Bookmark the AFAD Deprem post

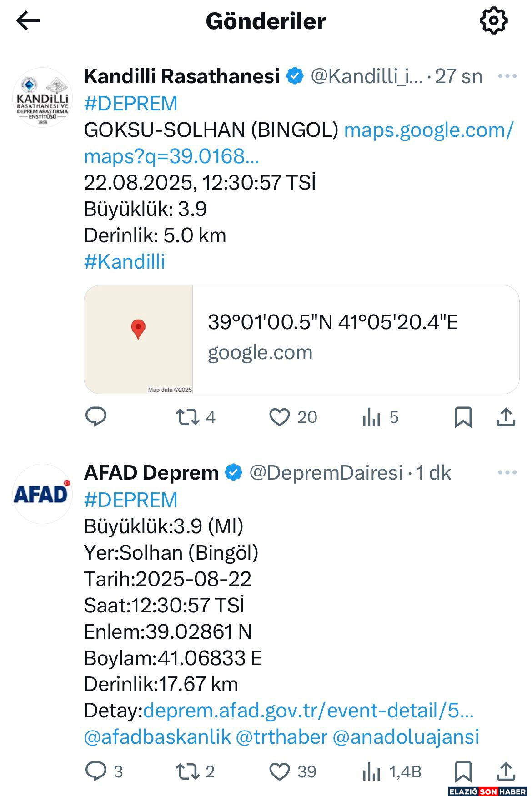pos(463,771)
